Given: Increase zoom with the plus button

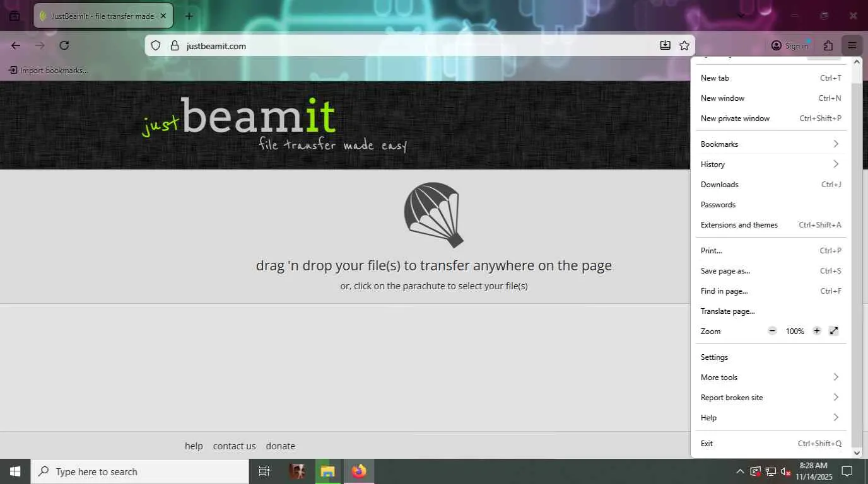Looking at the screenshot, I should (x=817, y=331).
